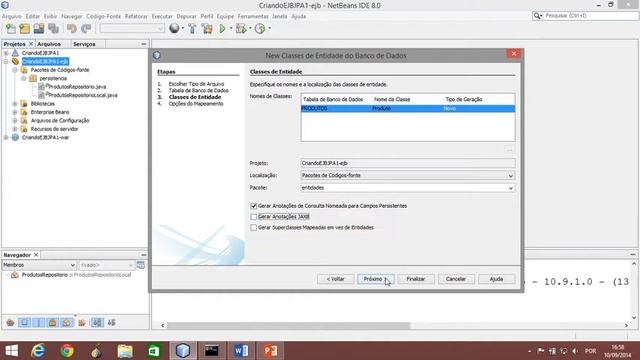Check Gerar Superclasses Mapeadas checkbox
The width and height of the screenshot is (640, 360).
253,227
